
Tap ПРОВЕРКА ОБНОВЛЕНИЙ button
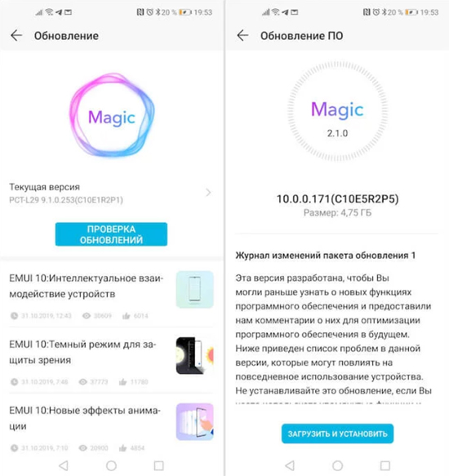pyautogui.click(x=111, y=234)
